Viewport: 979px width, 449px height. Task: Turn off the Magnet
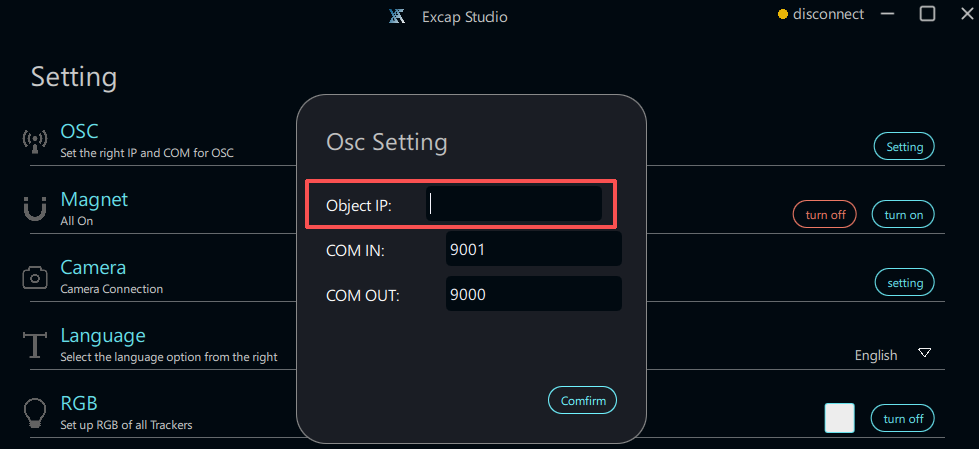click(x=824, y=215)
